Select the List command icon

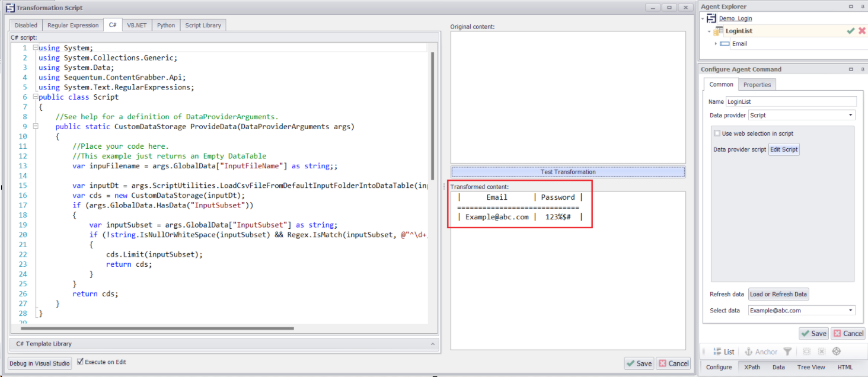[717, 351]
